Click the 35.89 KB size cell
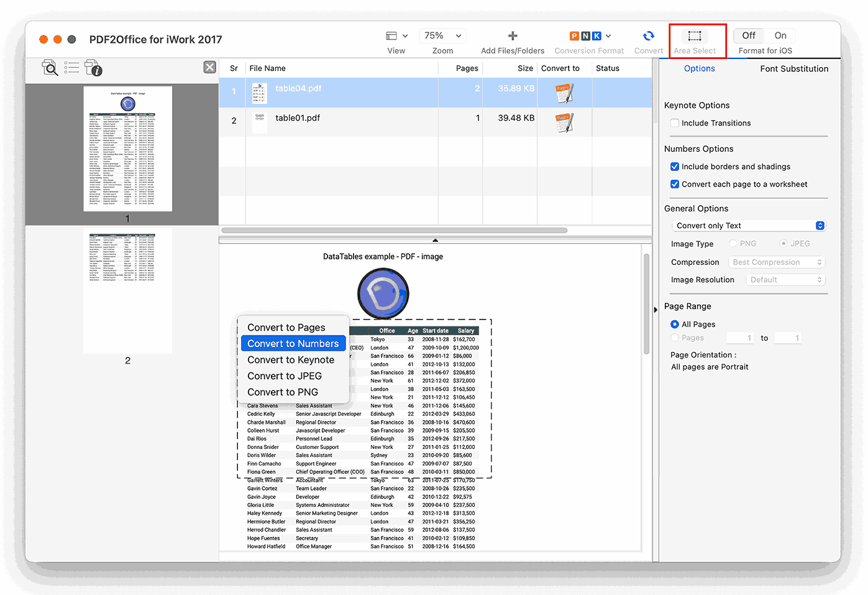Image resolution: width=868 pixels, height=595 pixels. 516,88
